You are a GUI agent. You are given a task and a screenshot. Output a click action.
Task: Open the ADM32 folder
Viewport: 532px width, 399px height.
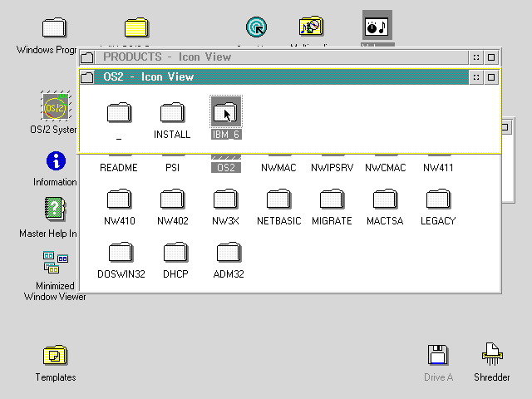pos(229,252)
